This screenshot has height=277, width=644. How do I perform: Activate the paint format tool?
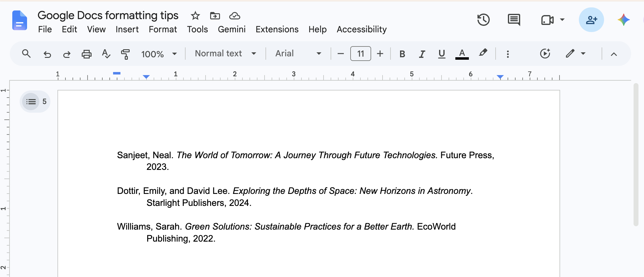(x=125, y=54)
